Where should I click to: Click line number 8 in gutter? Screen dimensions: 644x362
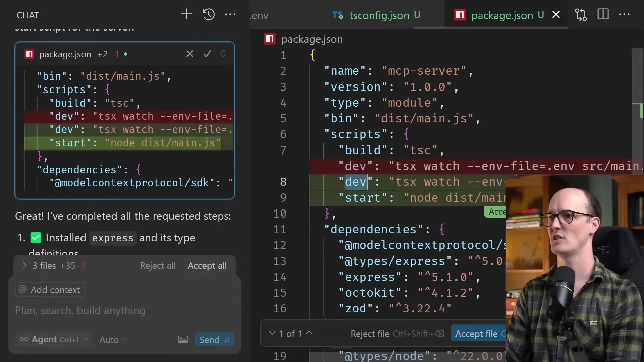283,182
